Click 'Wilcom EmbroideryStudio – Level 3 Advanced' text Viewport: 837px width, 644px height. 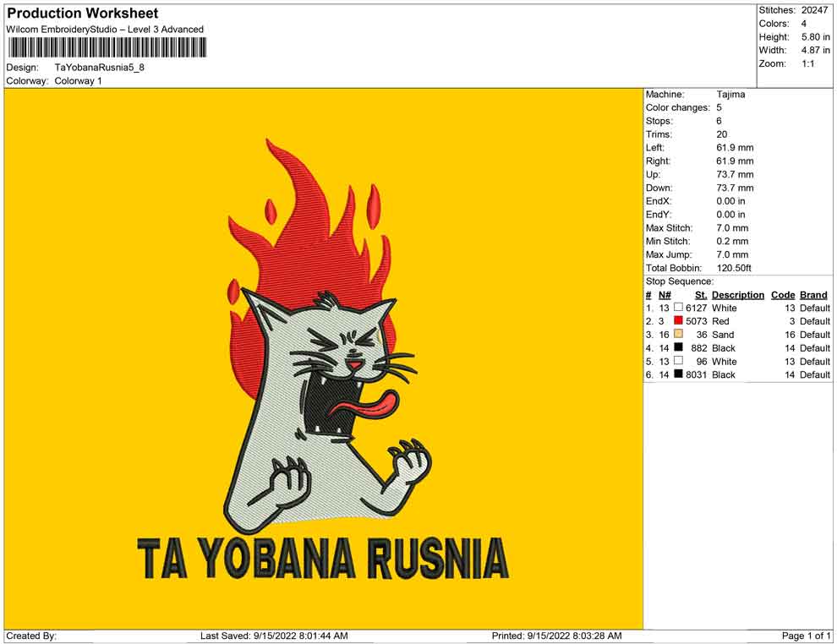(105, 30)
